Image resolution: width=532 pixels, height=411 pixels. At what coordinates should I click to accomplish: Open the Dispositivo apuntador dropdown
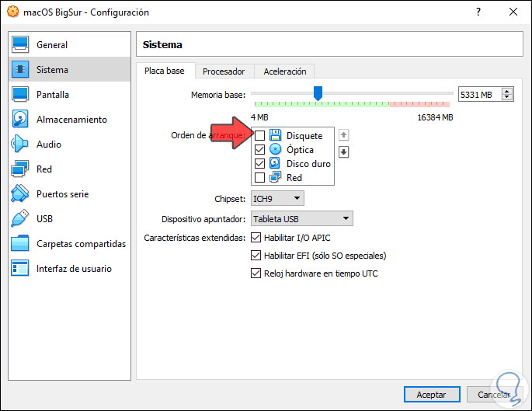tap(302, 219)
